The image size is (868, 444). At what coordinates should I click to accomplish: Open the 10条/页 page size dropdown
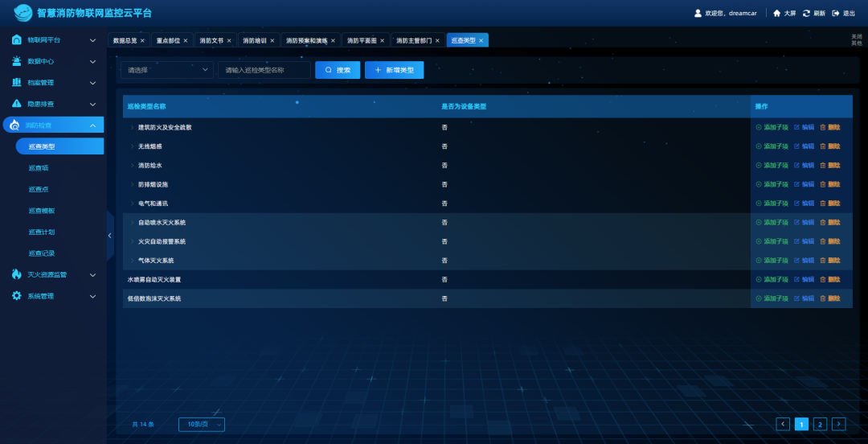[x=201, y=424]
